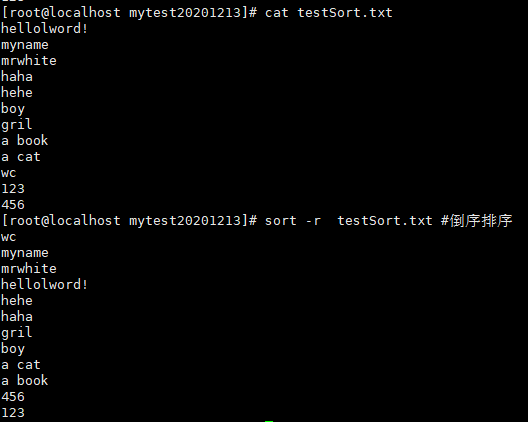528x422 pixels.
Task: Click the 'sort -r testSort.txt' command
Action: 349,221
